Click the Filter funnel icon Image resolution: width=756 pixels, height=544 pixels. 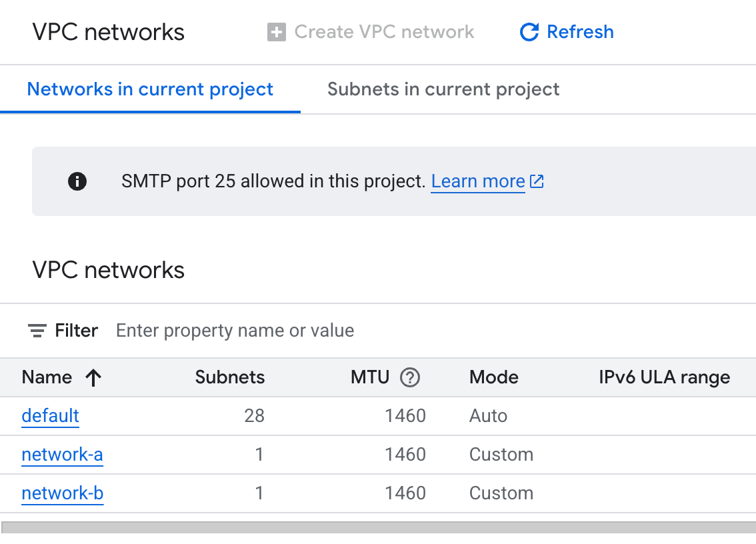pyautogui.click(x=37, y=330)
